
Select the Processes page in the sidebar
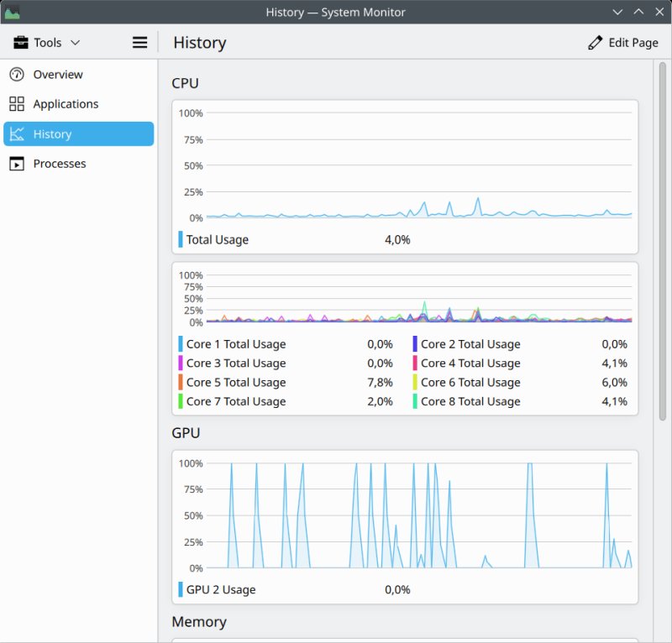point(59,164)
